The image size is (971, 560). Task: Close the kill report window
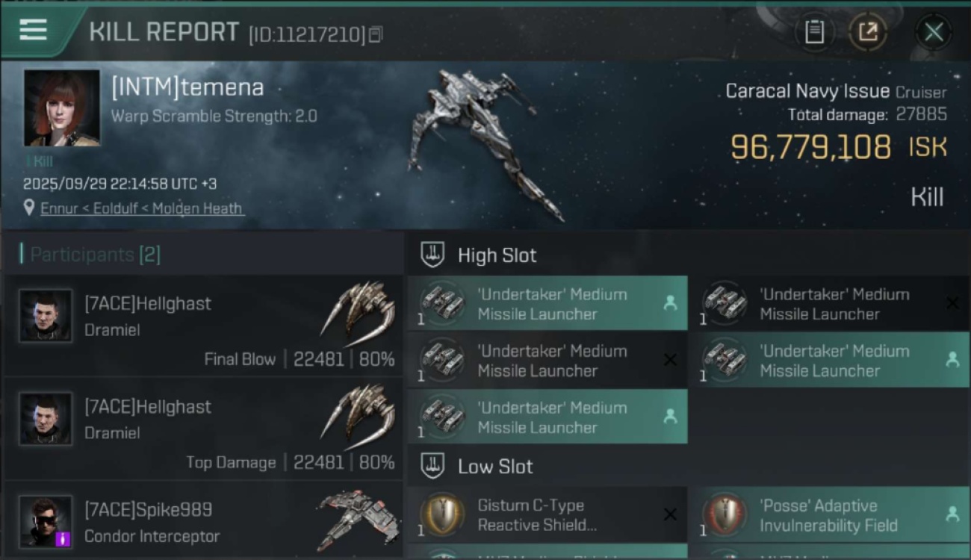[934, 32]
